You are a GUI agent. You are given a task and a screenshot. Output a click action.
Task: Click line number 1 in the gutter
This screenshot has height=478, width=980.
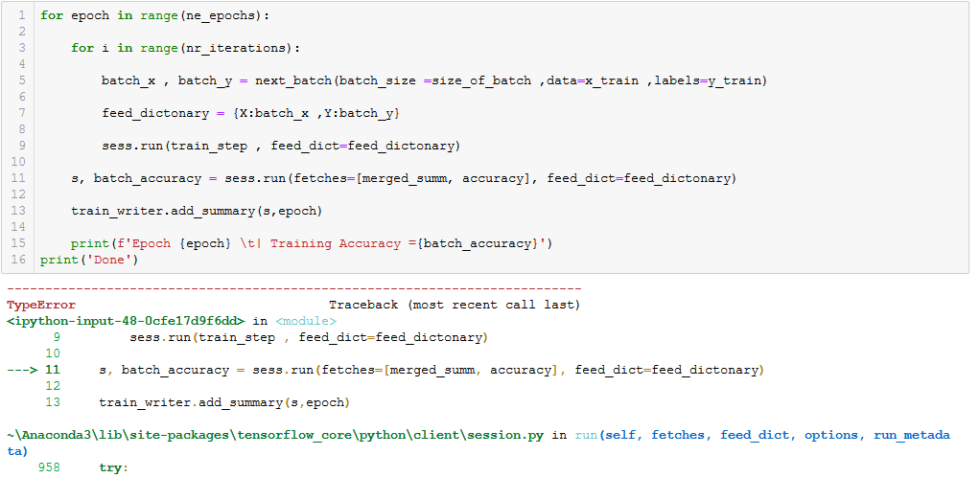click(x=22, y=15)
